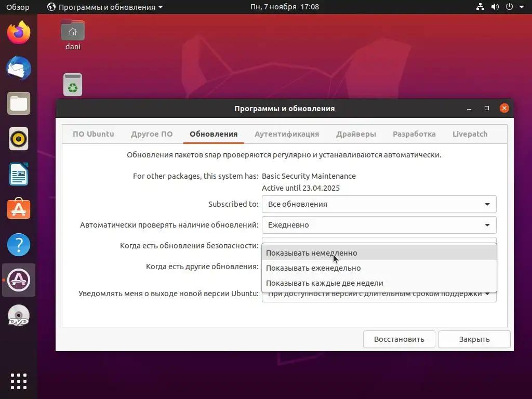The width and height of the screenshot is (532, 399).
Task: Open the Аутентификация tab
Action: pos(287,134)
